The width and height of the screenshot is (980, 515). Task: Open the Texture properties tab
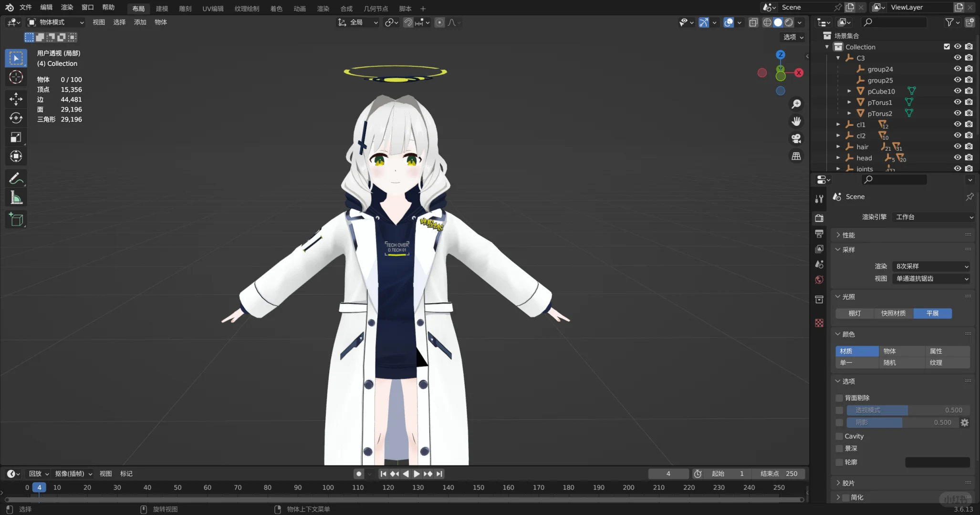click(x=819, y=323)
